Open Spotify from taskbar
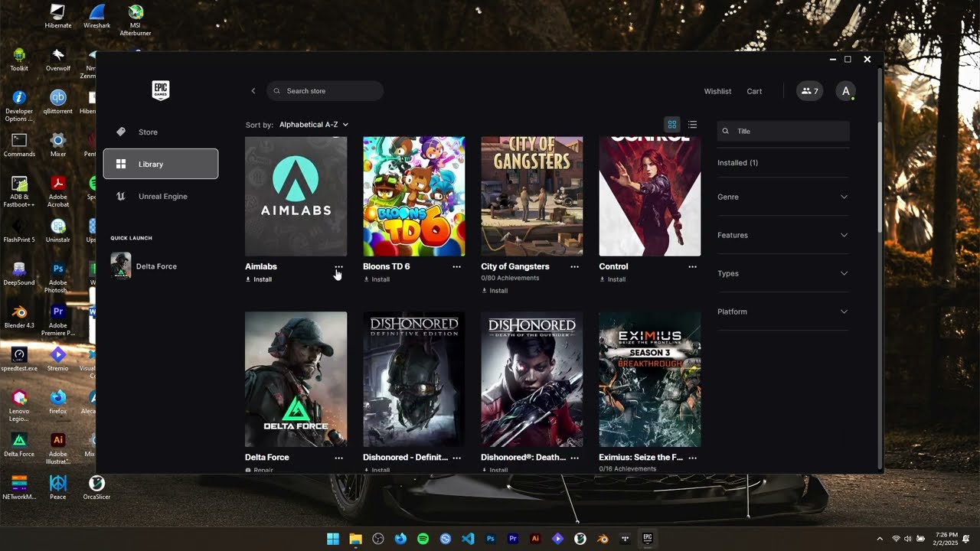Viewport: 980px width, 551px height. click(423, 539)
